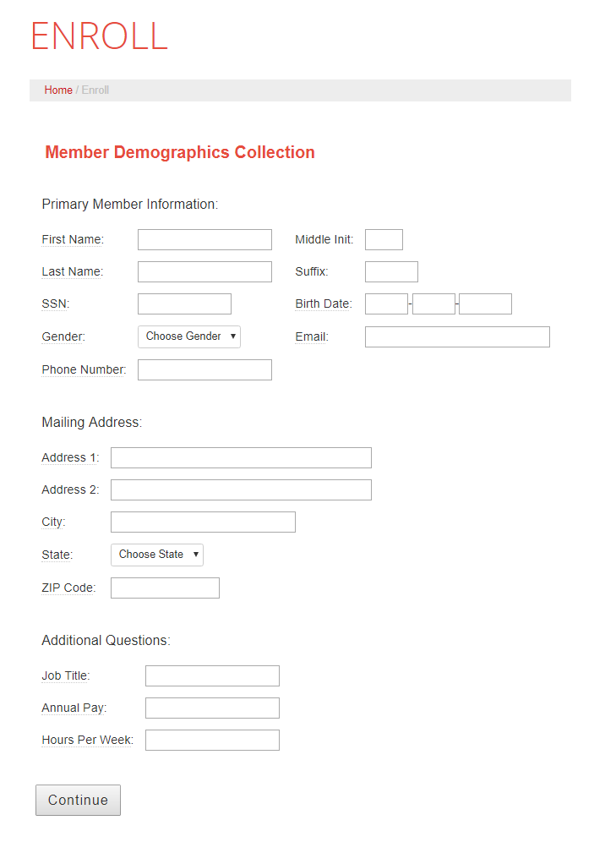Click into the Last Name field
Image resolution: width=616 pixels, height=853 pixels.
click(204, 272)
